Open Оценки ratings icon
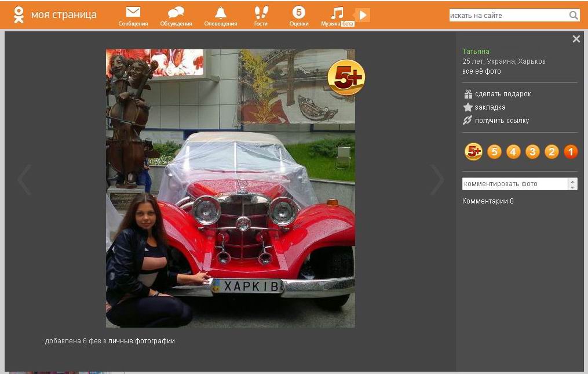This screenshot has height=374, width=588. click(298, 12)
